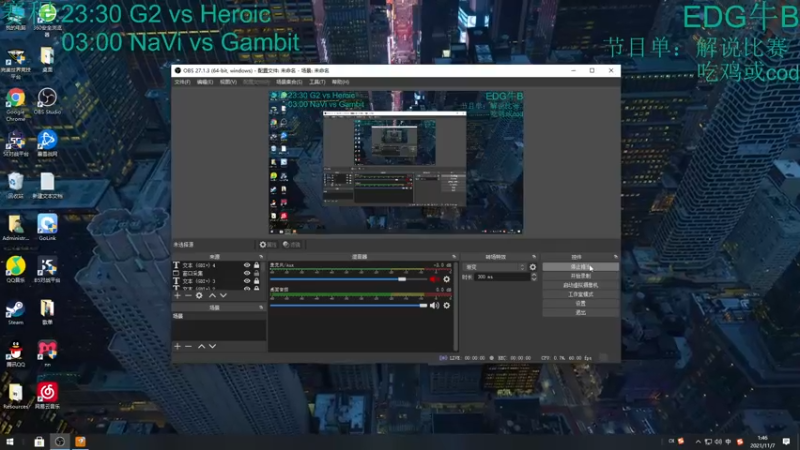Remove selected source with minus icon

click(x=188, y=295)
